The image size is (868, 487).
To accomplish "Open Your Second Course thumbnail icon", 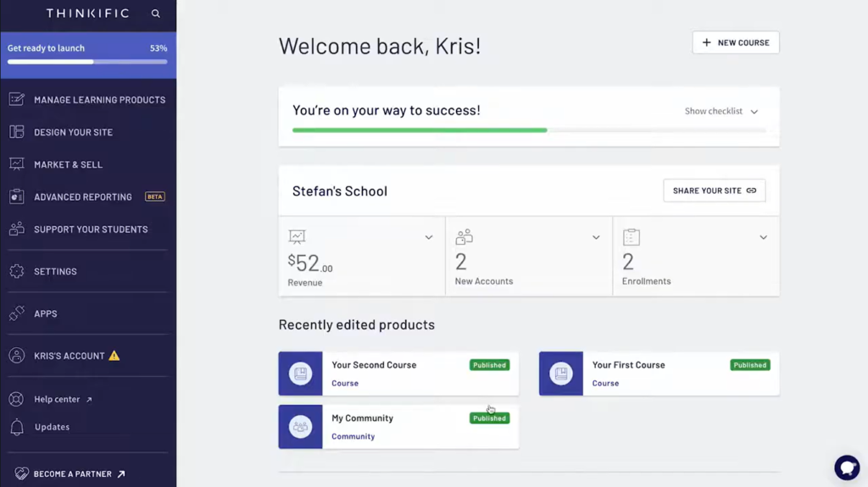I will pos(300,374).
